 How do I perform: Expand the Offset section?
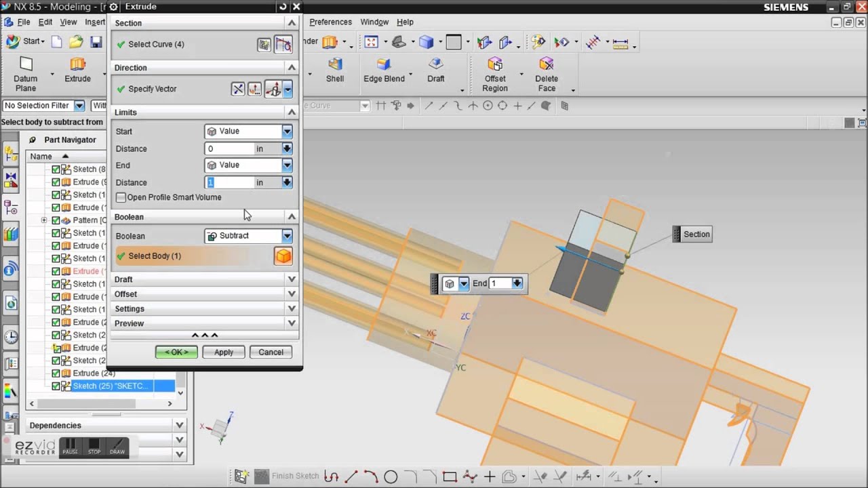pos(292,294)
